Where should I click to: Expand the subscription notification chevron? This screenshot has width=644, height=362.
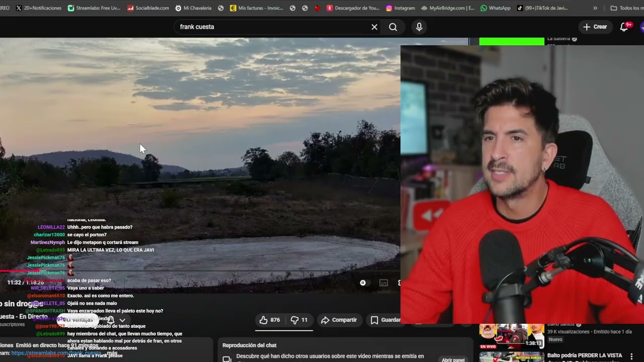click(x=122, y=320)
